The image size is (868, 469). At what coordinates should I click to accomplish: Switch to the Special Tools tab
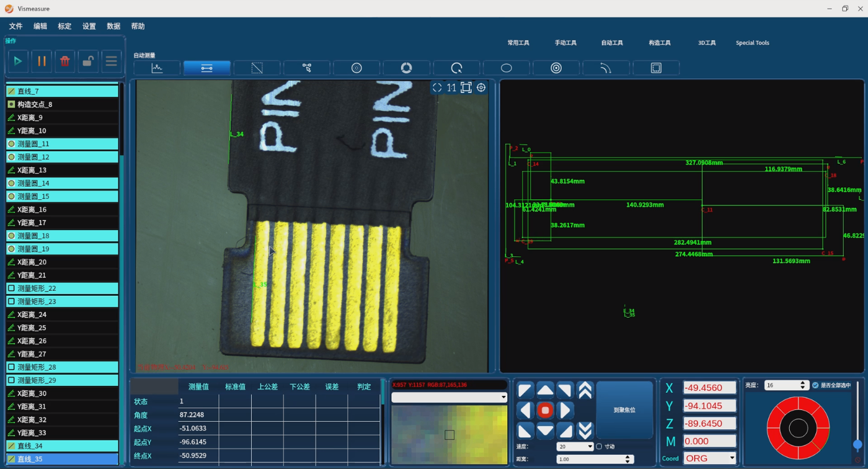pos(752,43)
